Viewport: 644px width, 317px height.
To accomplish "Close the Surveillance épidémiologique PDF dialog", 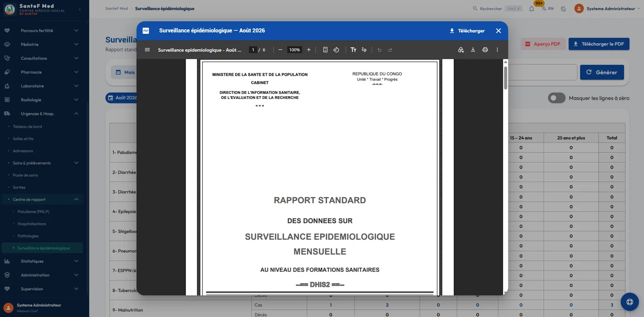I will [x=498, y=31].
